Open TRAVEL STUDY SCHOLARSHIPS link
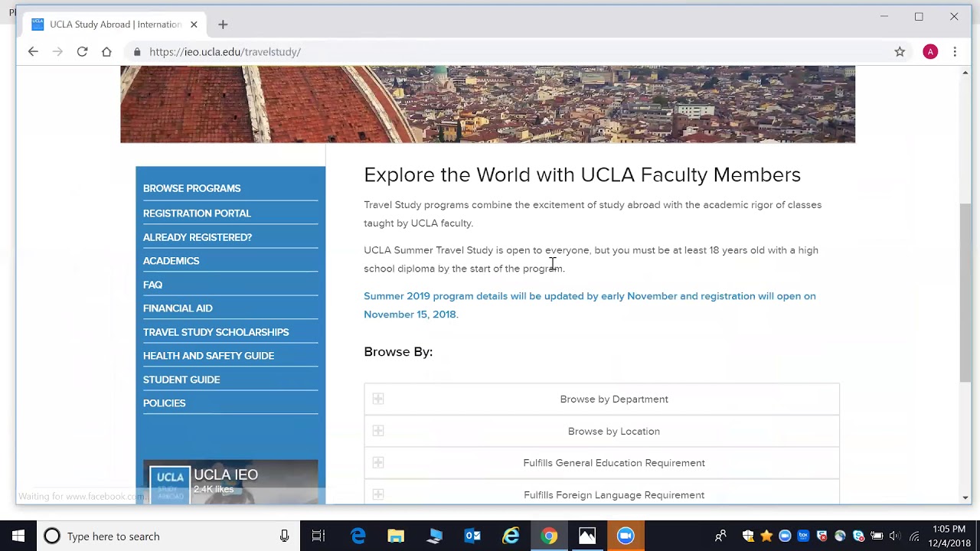980x551 pixels. click(216, 332)
